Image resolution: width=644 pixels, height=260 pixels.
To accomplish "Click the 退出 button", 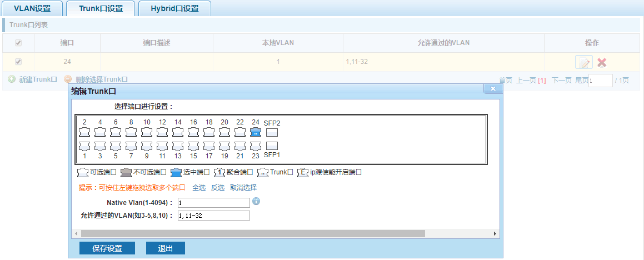I will (x=166, y=248).
